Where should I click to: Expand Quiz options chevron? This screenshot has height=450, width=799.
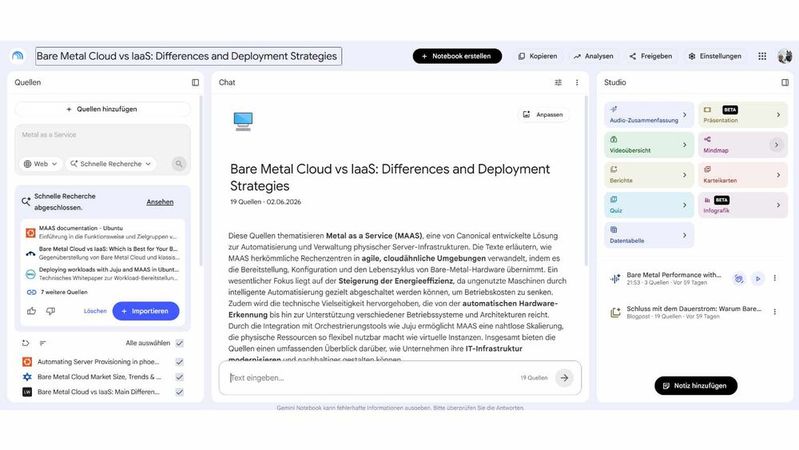click(684, 205)
